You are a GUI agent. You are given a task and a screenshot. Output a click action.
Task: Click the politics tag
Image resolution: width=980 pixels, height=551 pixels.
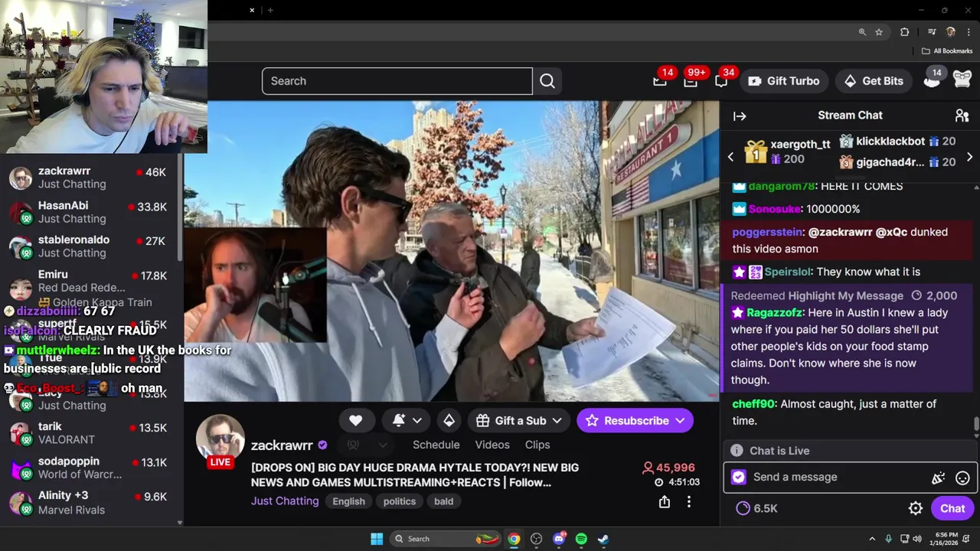[x=400, y=501]
